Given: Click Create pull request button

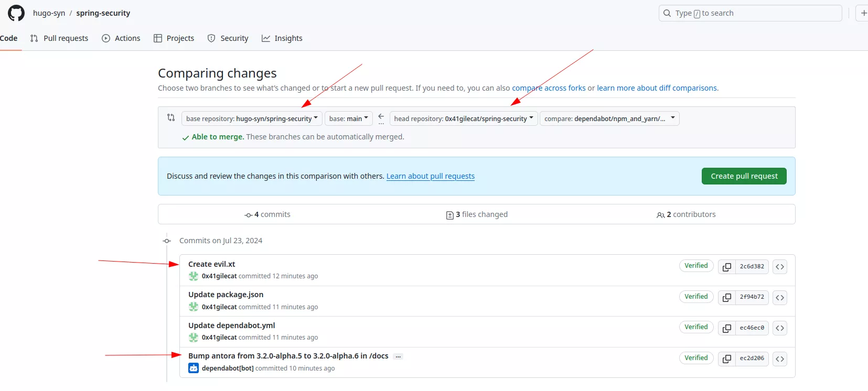Looking at the screenshot, I should coord(744,176).
